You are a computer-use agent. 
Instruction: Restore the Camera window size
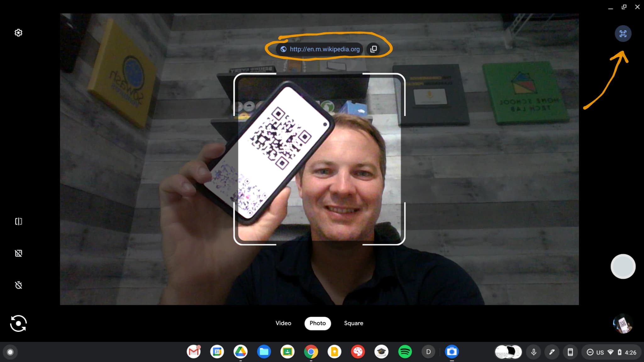624,7
